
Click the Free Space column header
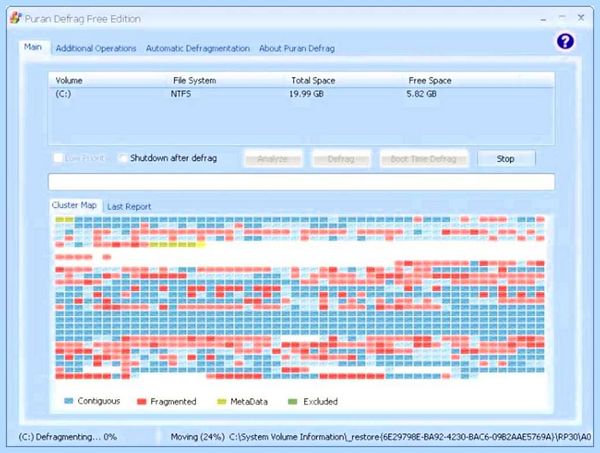click(x=430, y=80)
